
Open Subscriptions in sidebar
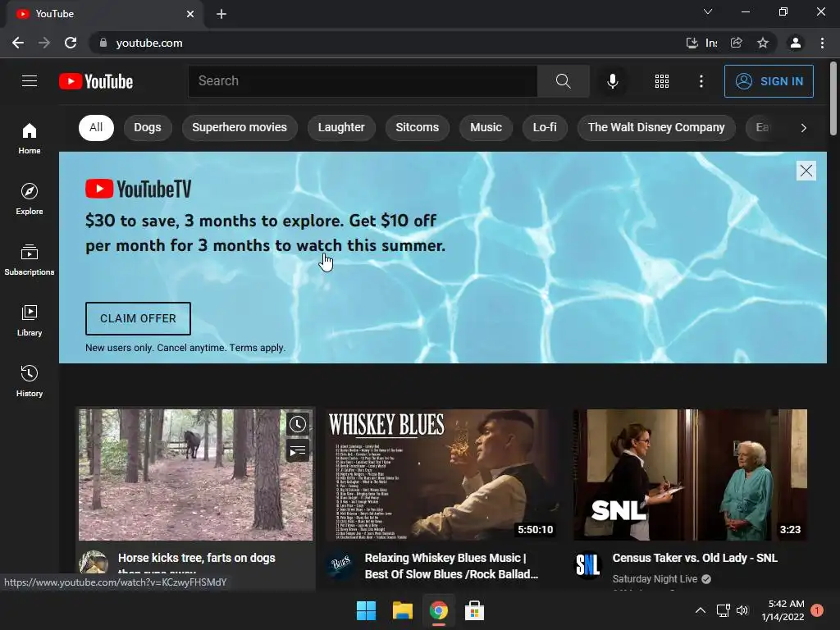tap(30, 259)
